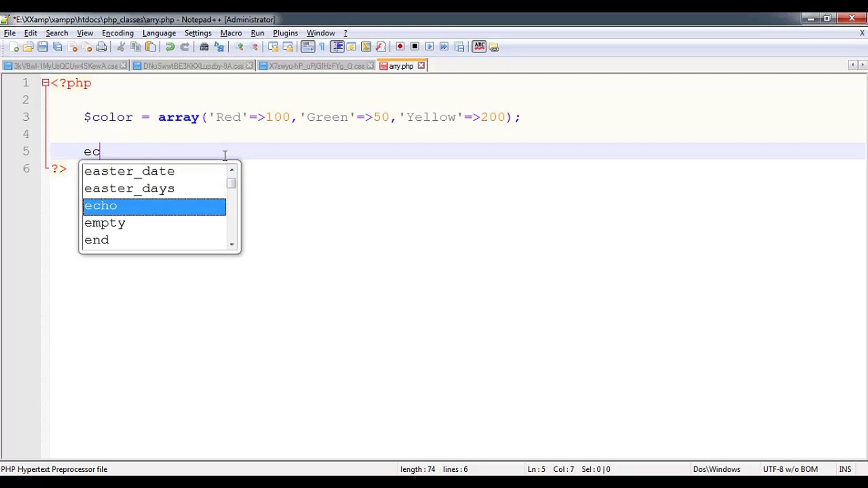Toggle Show all characters pilcrow icon
868x488 pixels.
point(322,47)
